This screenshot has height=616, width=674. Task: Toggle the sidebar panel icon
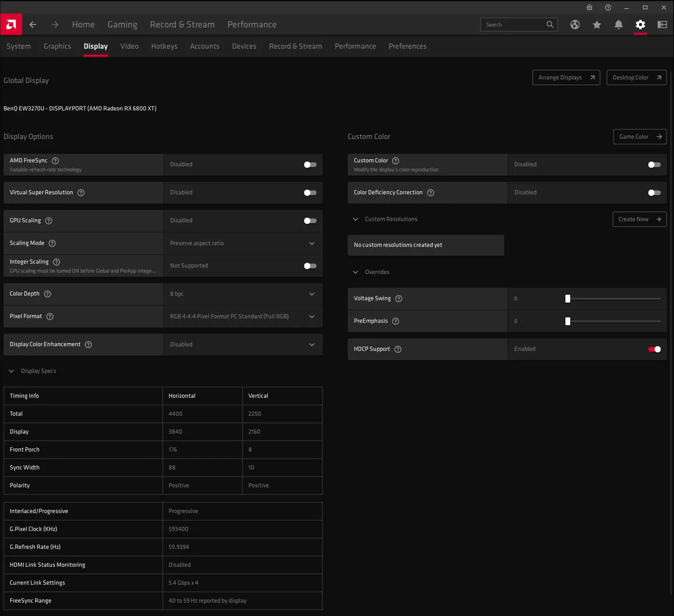point(662,25)
